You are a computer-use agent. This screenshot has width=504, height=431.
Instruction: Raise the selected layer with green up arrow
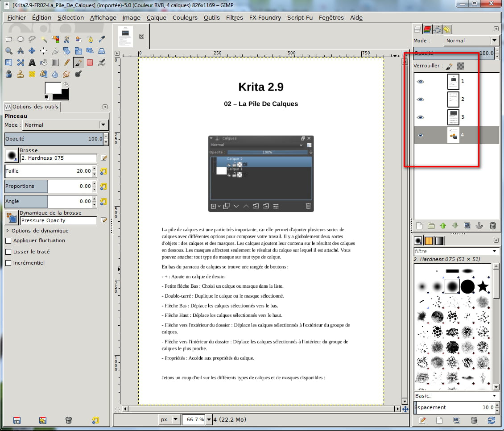pyautogui.click(x=443, y=226)
